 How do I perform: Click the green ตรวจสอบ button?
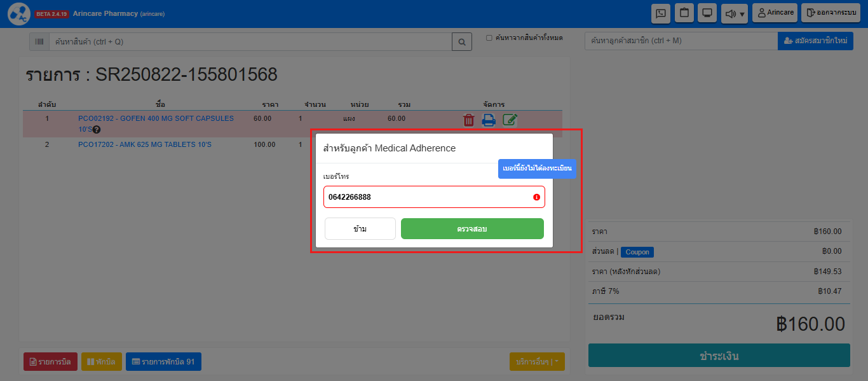tap(472, 229)
